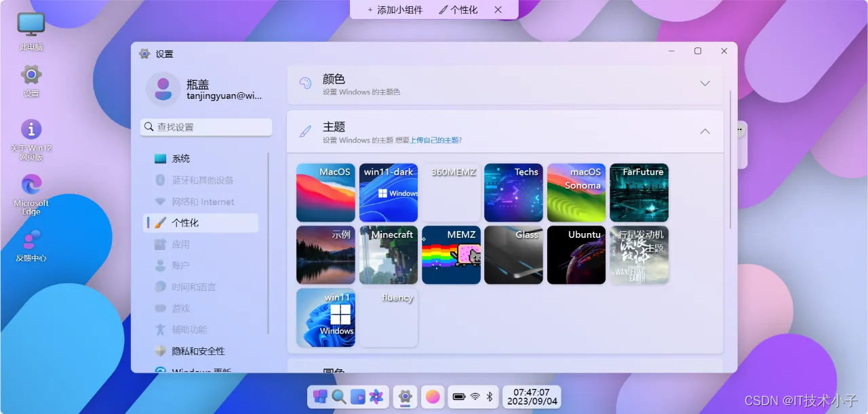The width and height of the screenshot is (868, 414).
Task: Select 个性化 in the sidebar
Action: 201,223
